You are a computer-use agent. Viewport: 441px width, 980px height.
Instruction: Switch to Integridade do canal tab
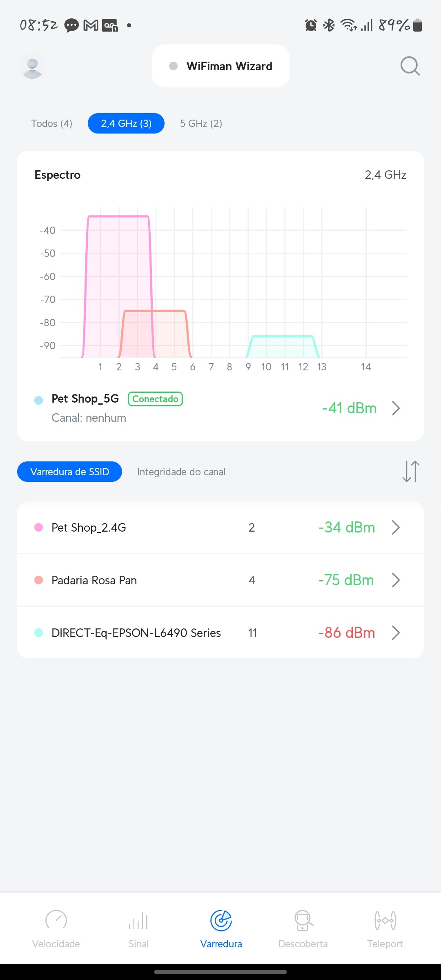point(181,472)
